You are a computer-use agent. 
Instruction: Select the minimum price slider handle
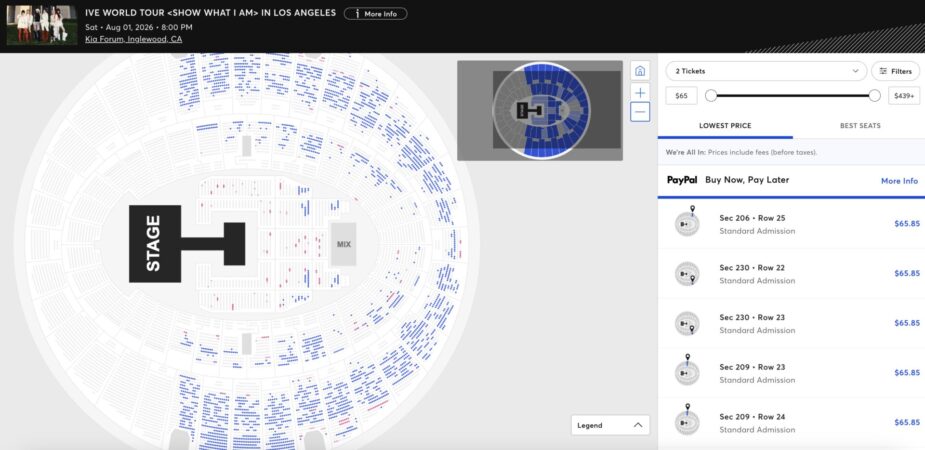(711, 96)
